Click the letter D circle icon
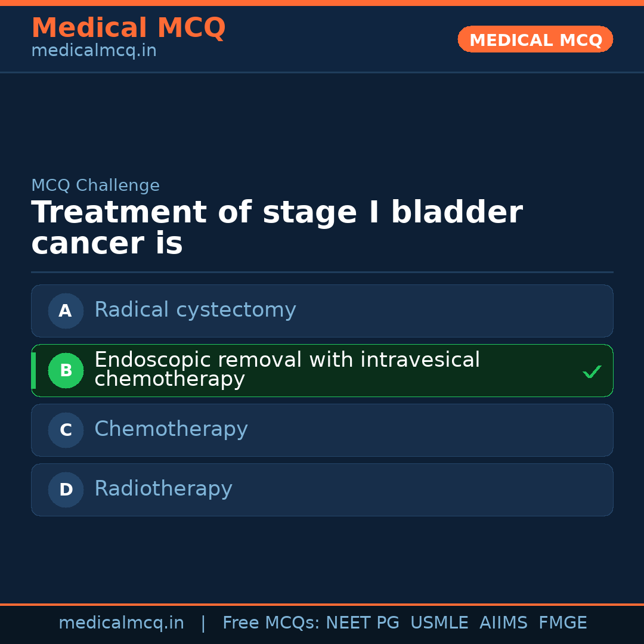The height and width of the screenshot is (644, 644). pos(66,490)
